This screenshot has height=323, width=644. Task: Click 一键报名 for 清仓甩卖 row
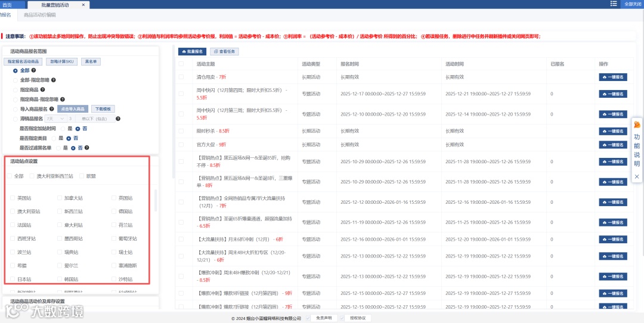[x=613, y=77]
